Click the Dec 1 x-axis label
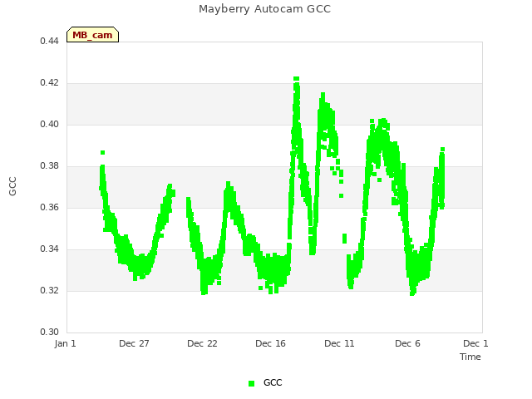This screenshot has height=399, width=532. [475, 343]
